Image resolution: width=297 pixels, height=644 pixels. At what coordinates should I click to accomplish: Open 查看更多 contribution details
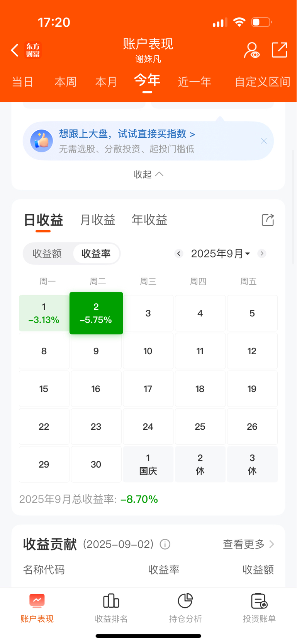[x=249, y=544]
